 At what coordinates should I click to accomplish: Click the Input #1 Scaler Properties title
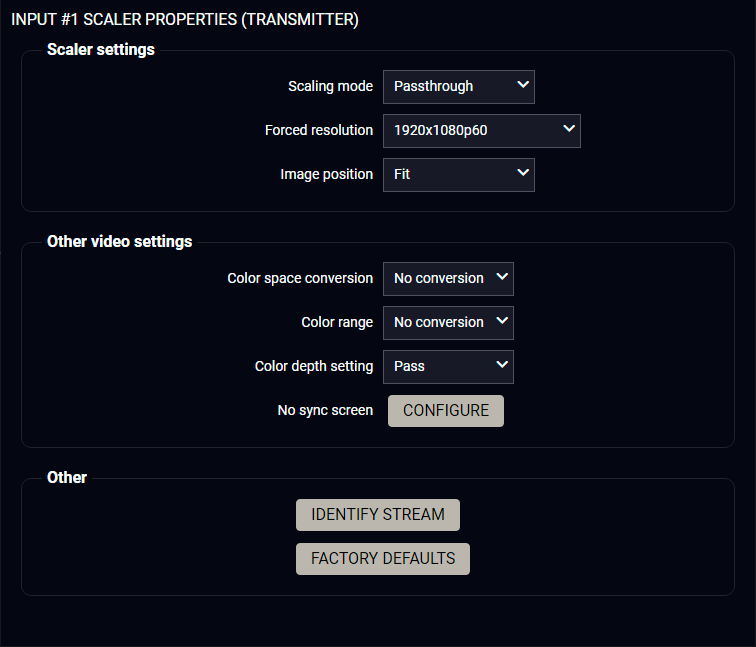click(x=185, y=19)
